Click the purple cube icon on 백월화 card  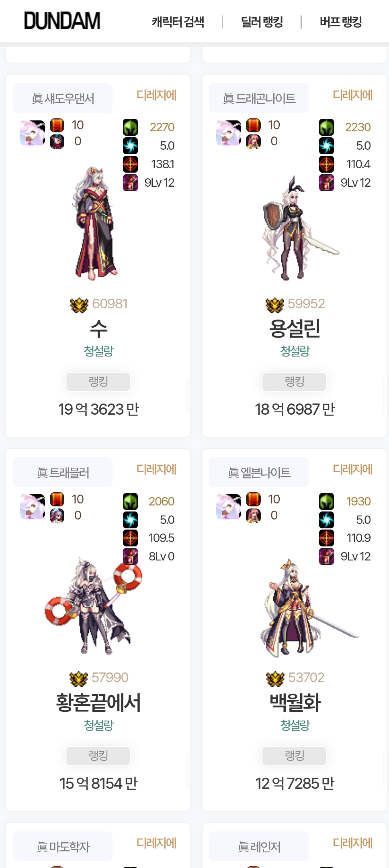click(326, 556)
